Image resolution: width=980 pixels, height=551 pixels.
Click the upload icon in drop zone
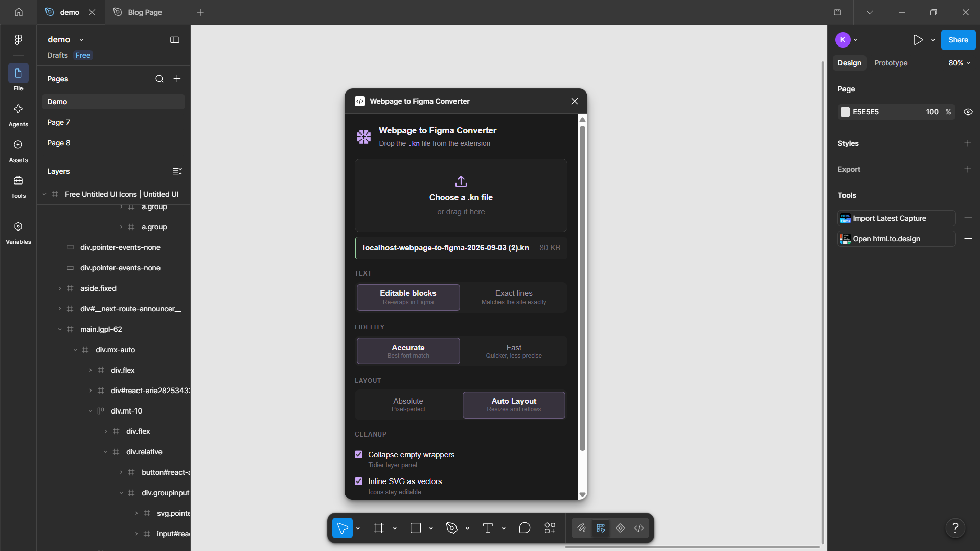click(461, 181)
